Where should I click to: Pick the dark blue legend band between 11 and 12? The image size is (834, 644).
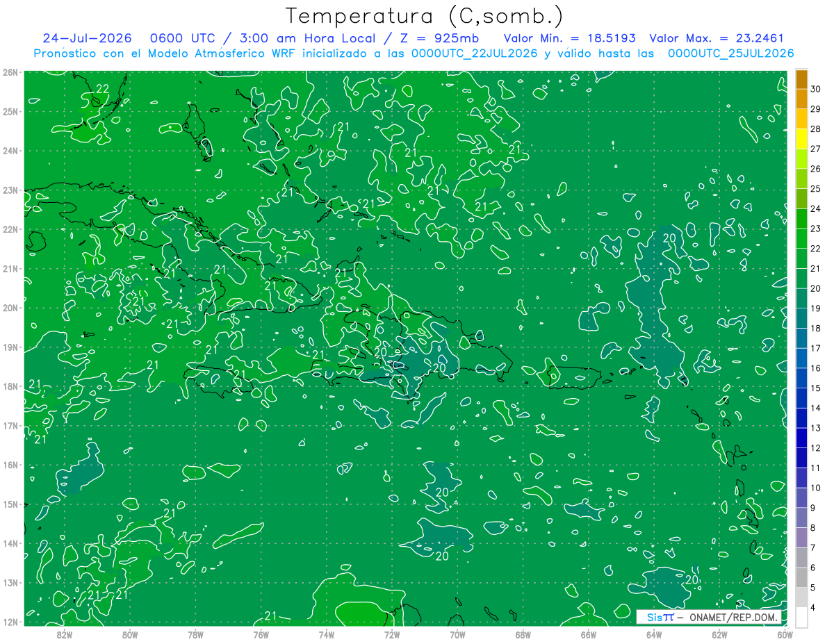point(801,459)
